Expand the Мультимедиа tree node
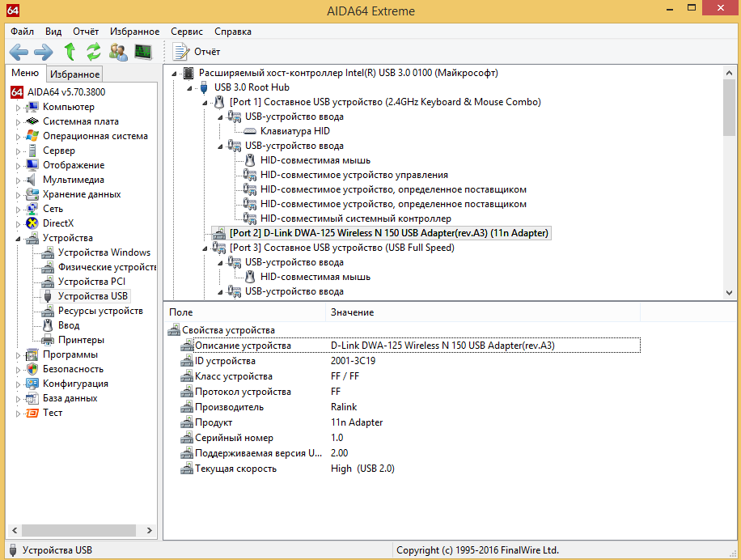 point(18,180)
